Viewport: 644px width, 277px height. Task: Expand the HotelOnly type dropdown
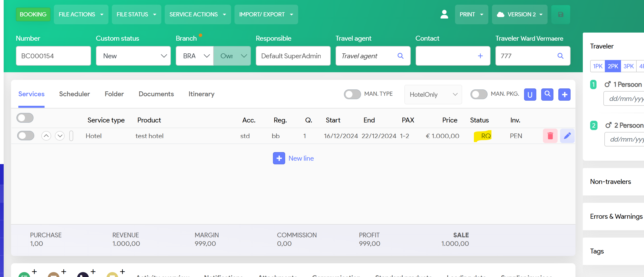pos(433,94)
